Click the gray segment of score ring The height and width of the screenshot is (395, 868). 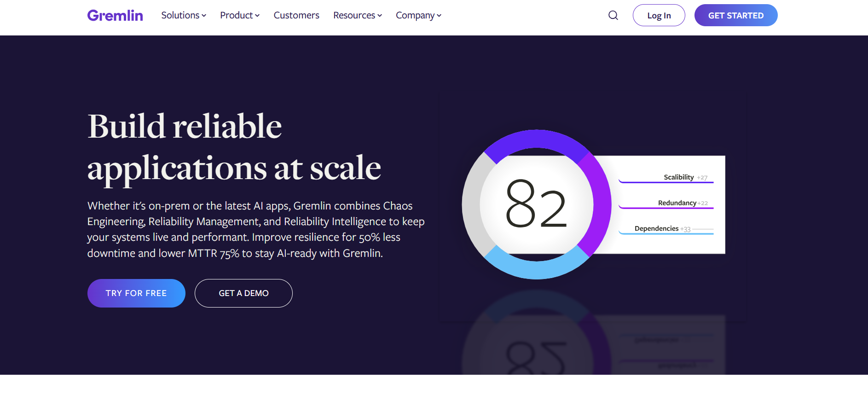471,205
